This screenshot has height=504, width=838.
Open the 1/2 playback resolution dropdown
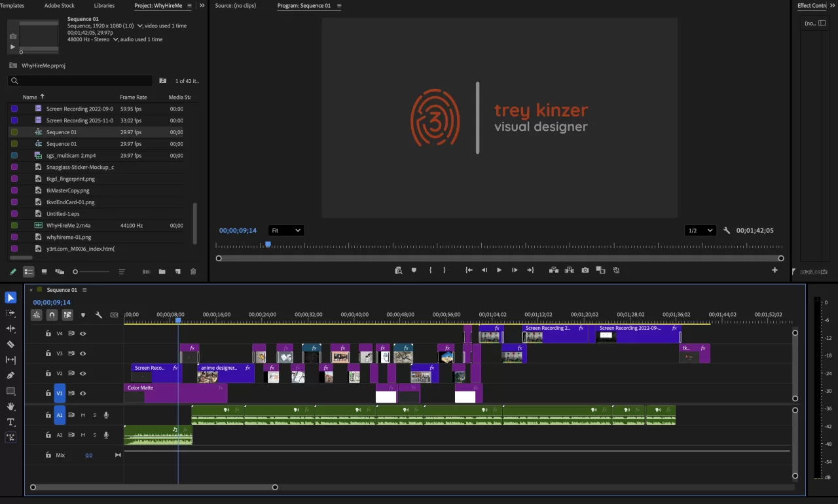700,230
